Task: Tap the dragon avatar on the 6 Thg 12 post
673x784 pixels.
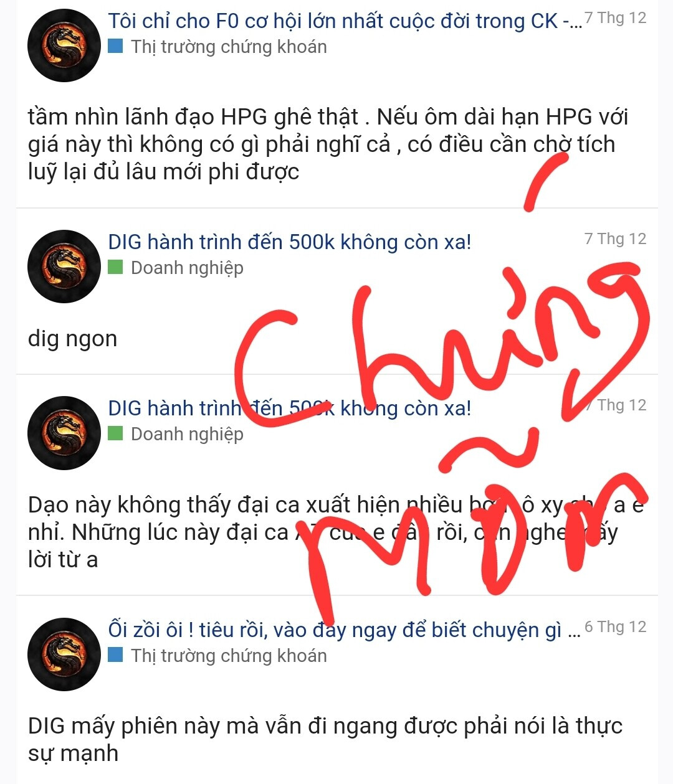Action: pyautogui.click(x=64, y=654)
